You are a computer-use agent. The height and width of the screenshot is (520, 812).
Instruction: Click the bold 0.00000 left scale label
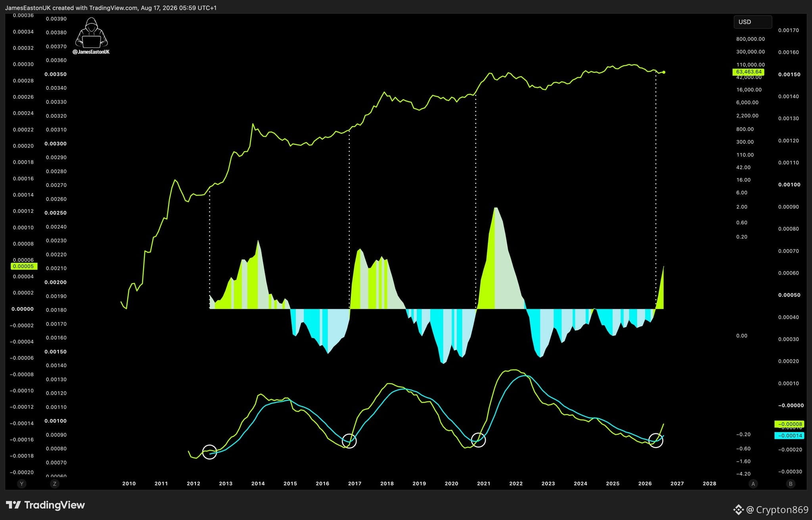[23, 309]
